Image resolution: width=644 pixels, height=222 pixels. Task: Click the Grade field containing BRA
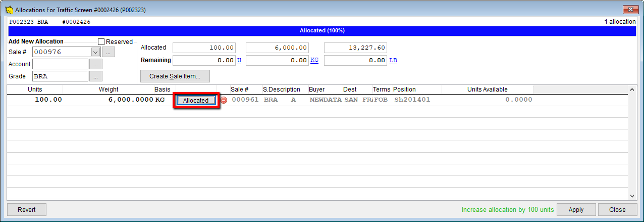(x=60, y=76)
